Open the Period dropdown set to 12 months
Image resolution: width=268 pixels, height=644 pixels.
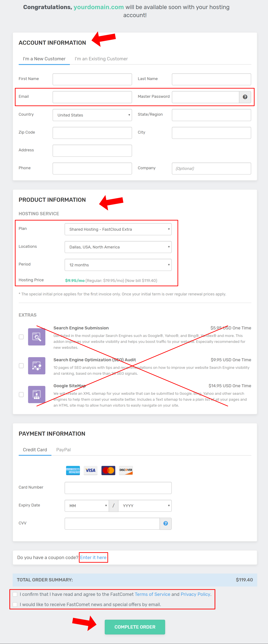click(x=118, y=265)
